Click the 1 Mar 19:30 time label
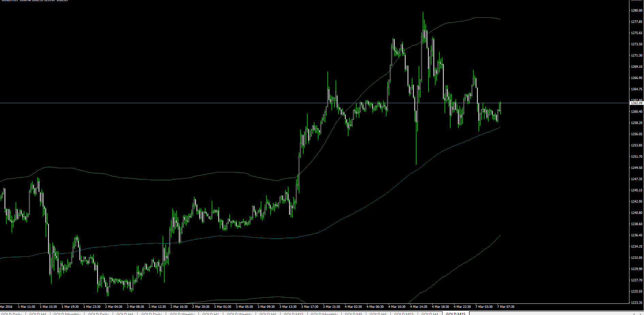This screenshot has height=315, width=644. pos(70,307)
